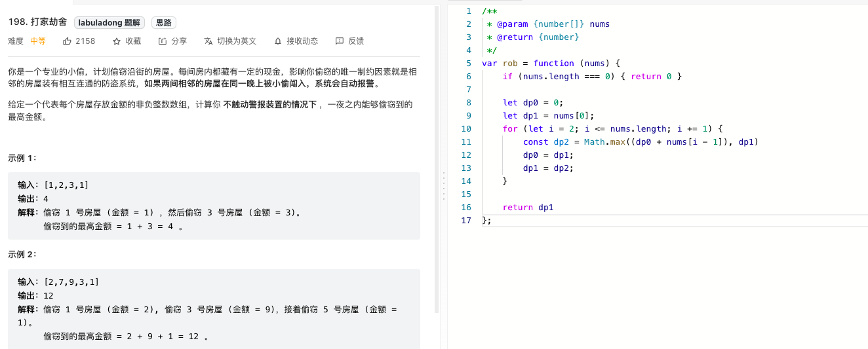Click the output value 12 in example 2
Image resolution: width=868 pixels, height=349 pixels.
pos(49,295)
